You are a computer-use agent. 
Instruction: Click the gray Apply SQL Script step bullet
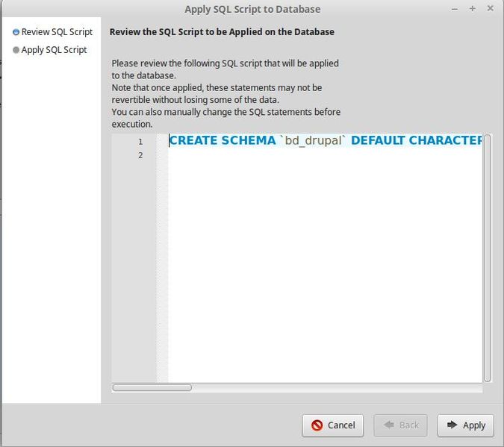point(16,50)
